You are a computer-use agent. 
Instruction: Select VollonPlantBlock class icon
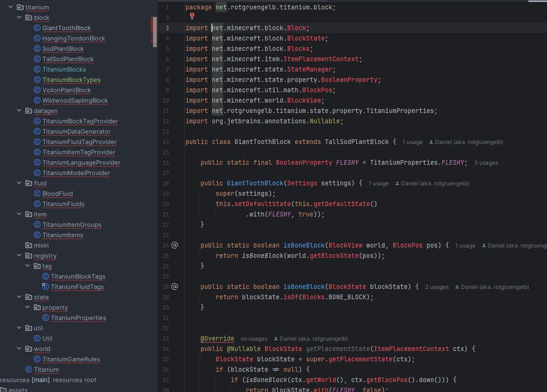point(37,90)
